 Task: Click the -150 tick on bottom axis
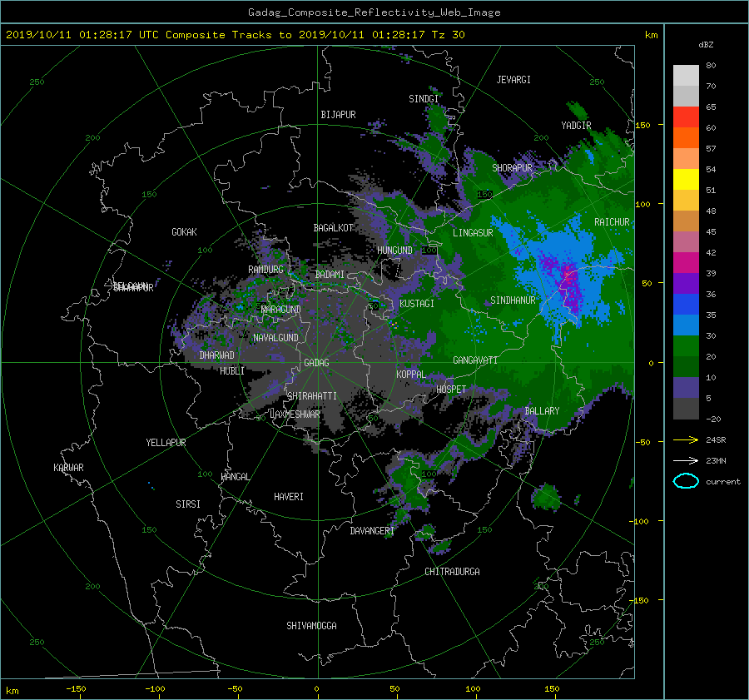[76, 689]
